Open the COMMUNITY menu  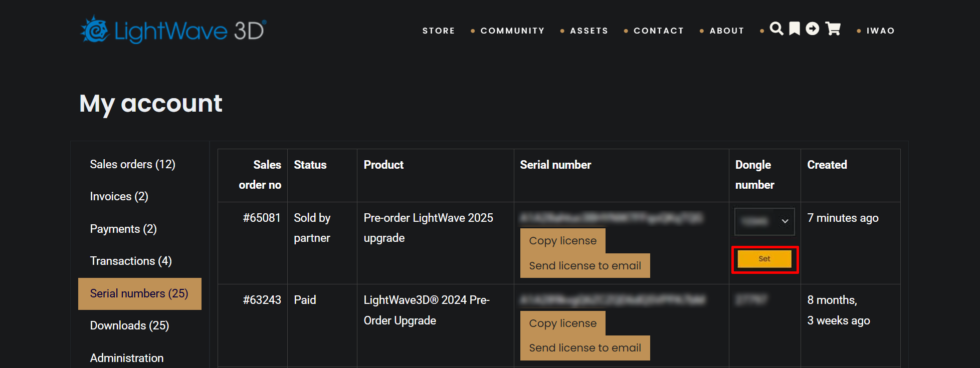click(x=512, y=31)
